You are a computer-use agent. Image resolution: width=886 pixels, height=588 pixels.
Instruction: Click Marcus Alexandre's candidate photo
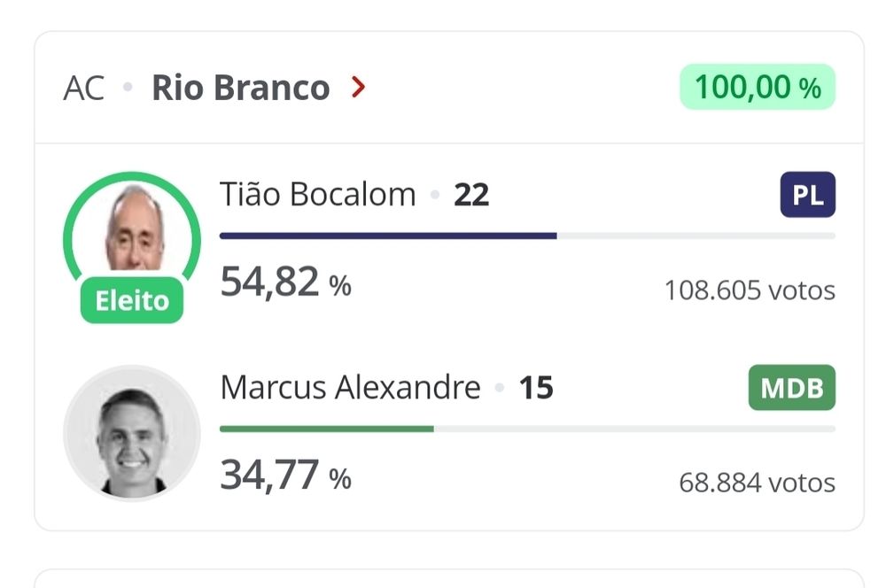tap(132, 433)
